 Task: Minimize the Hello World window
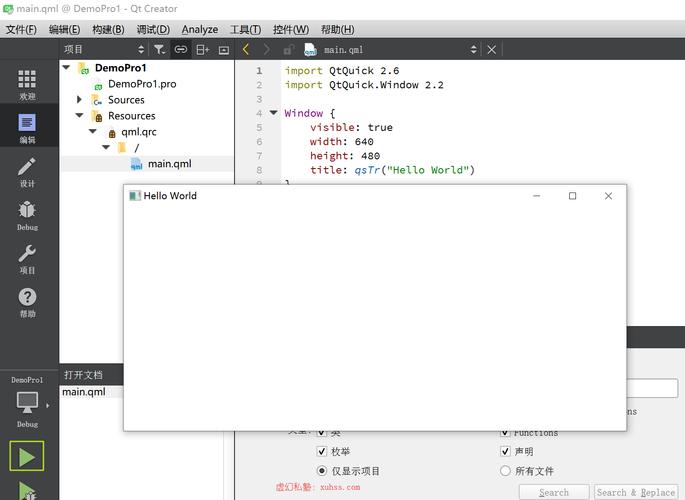coord(536,196)
